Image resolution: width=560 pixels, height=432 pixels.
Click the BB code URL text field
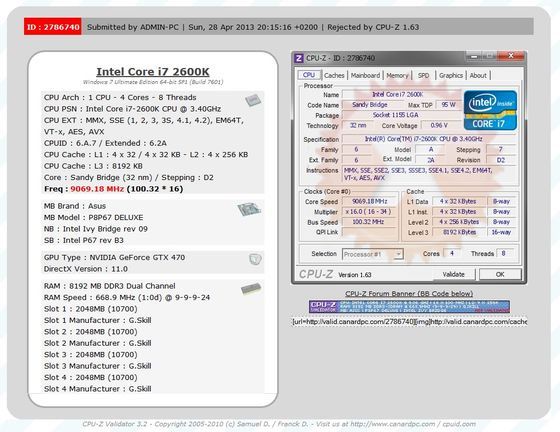(x=409, y=322)
